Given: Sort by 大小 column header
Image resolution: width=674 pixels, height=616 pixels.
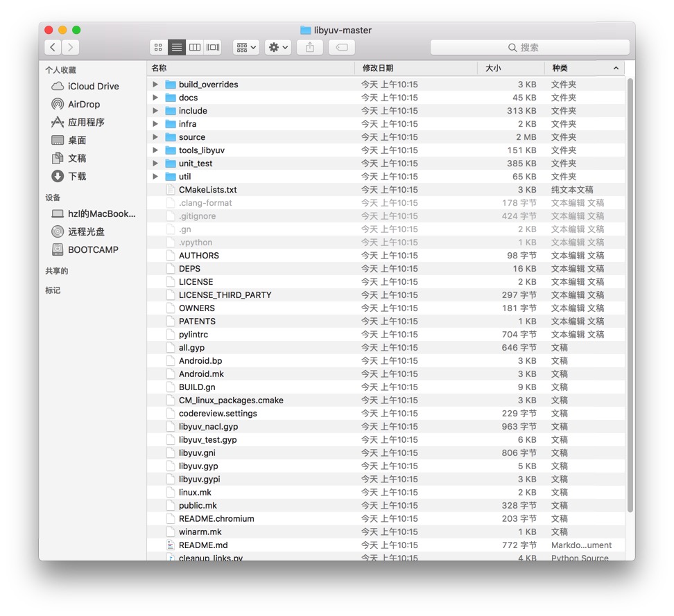Looking at the screenshot, I should (511, 69).
